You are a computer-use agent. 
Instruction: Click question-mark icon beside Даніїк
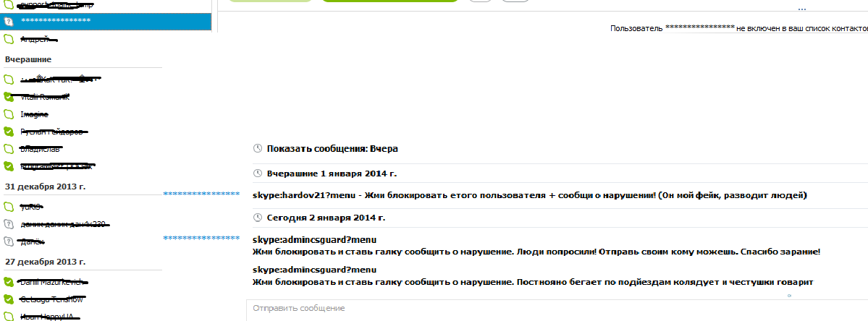click(x=8, y=241)
